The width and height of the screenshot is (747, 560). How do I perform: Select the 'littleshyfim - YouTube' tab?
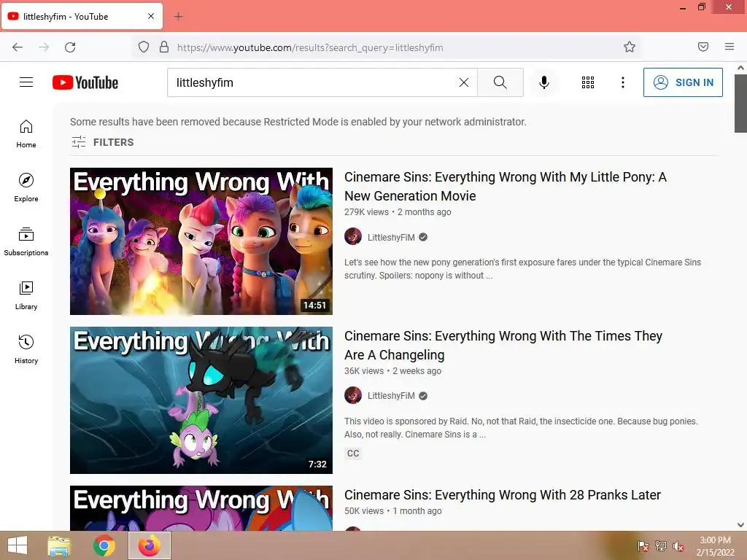tap(82, 16)
